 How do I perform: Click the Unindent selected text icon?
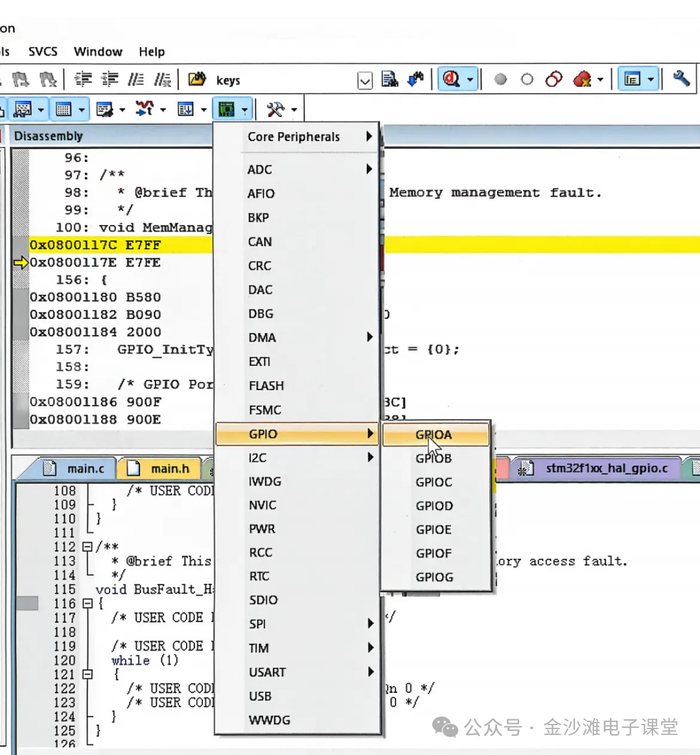click(110, 79)
